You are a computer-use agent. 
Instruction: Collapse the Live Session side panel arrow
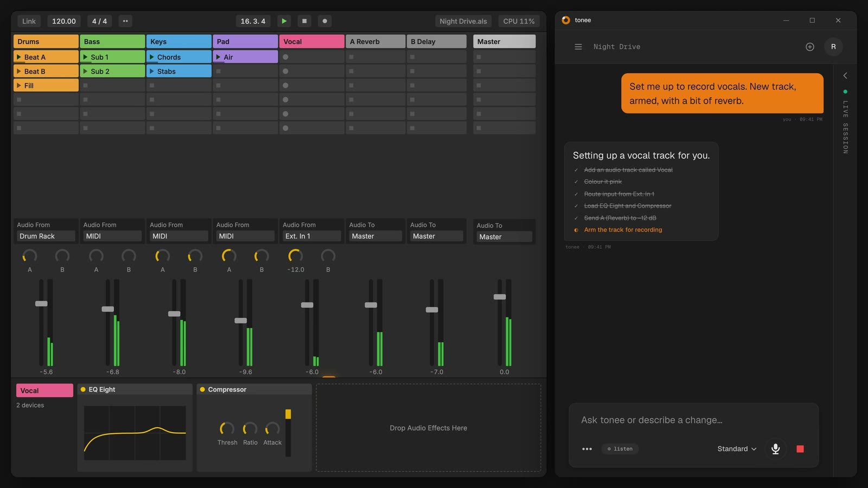pyautogui.click(x=845, y=75)
